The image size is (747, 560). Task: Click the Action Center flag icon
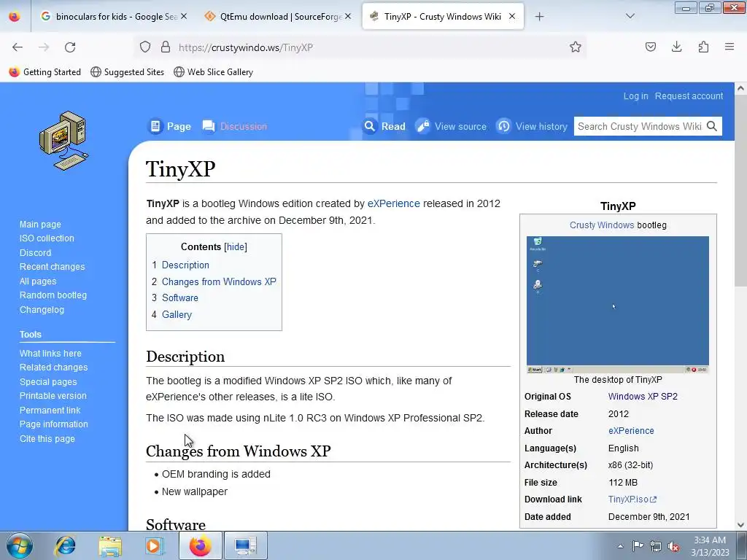[x=638, y=546]
